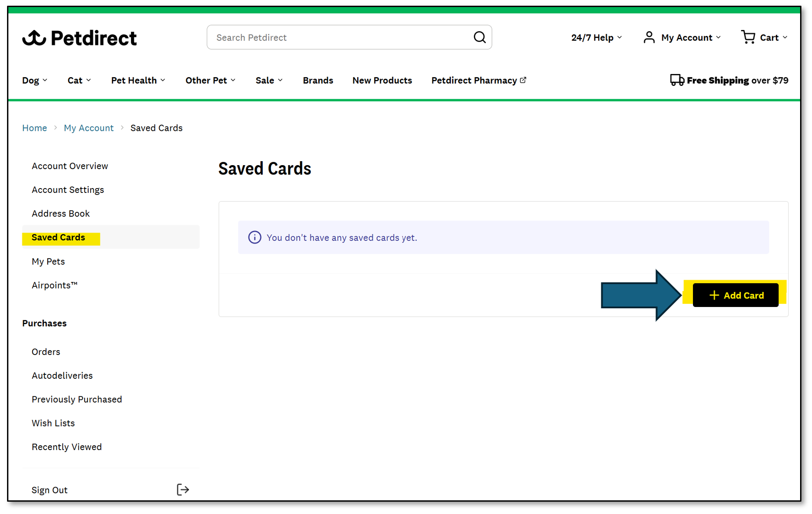Open Recently Viewed
The height and width of the screenshot is (514, 812).
click(67, 447)
